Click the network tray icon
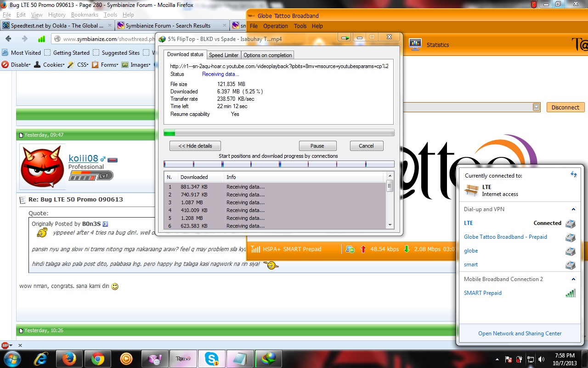 point(531,359)
